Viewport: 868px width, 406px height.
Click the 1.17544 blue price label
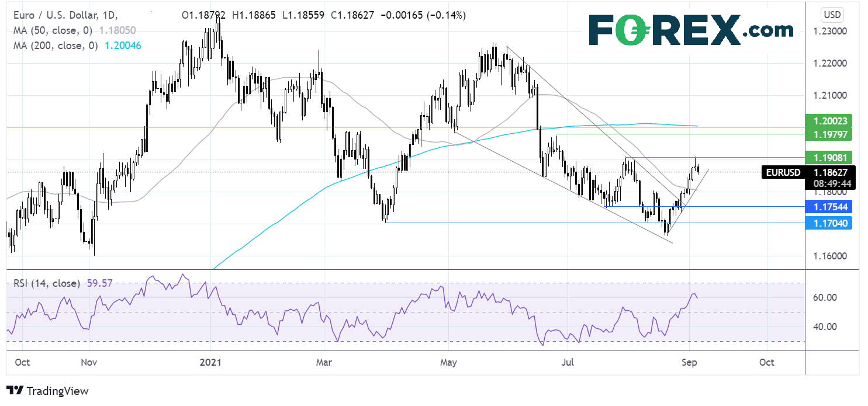[x=828, y=206]
